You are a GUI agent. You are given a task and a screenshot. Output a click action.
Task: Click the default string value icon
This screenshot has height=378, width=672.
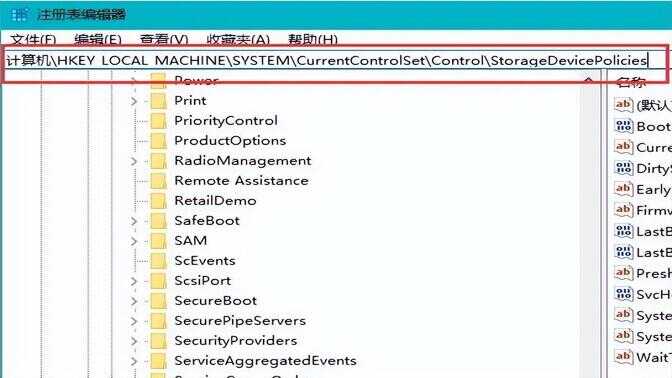pos(624,105)
